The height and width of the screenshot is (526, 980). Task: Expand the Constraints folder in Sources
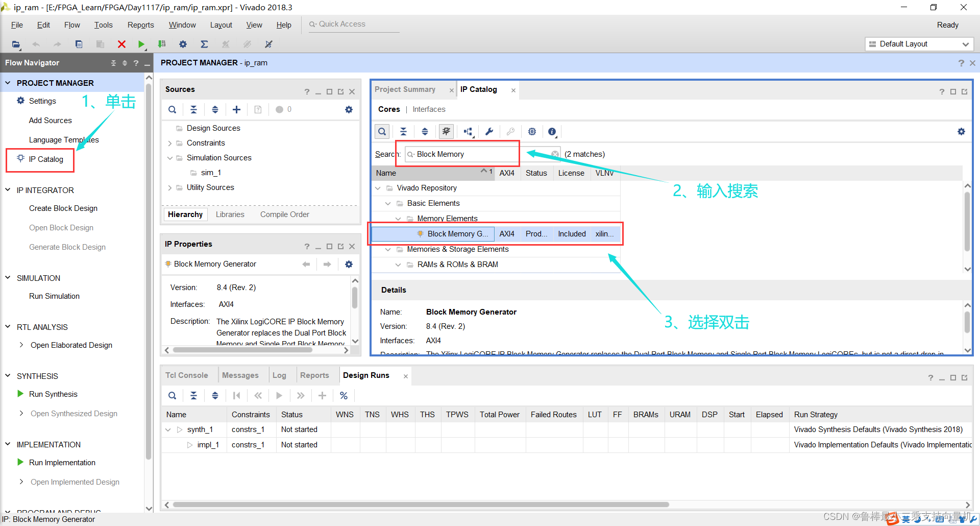pyautogui.click(x=170, y=144)
